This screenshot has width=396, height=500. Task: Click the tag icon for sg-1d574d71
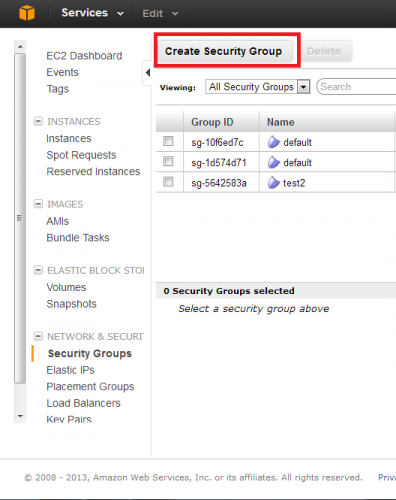pos(273,162)
